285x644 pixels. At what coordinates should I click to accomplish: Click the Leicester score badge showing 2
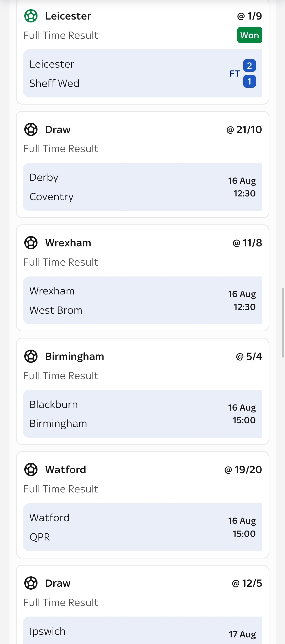click(x=250, y=65)
